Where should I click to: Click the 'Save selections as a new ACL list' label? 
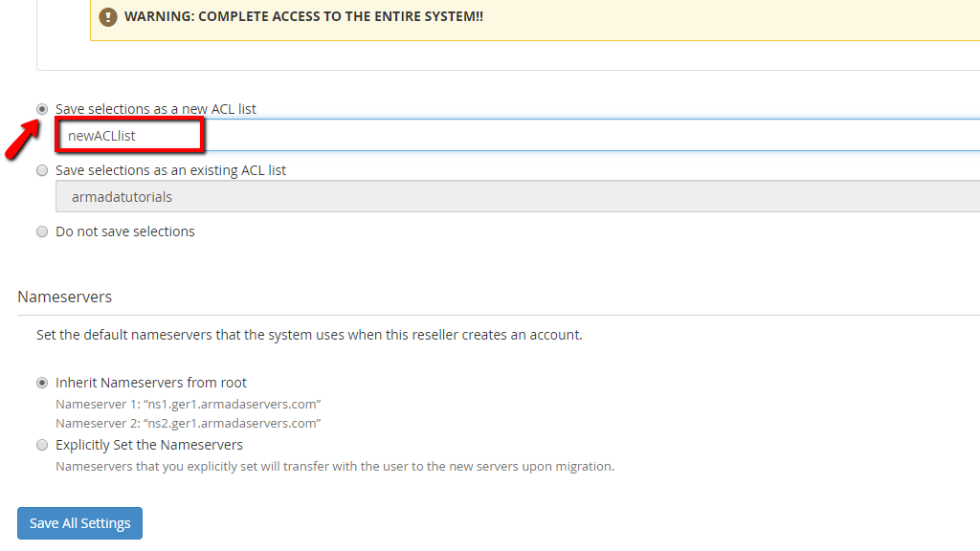click(156, 109)
